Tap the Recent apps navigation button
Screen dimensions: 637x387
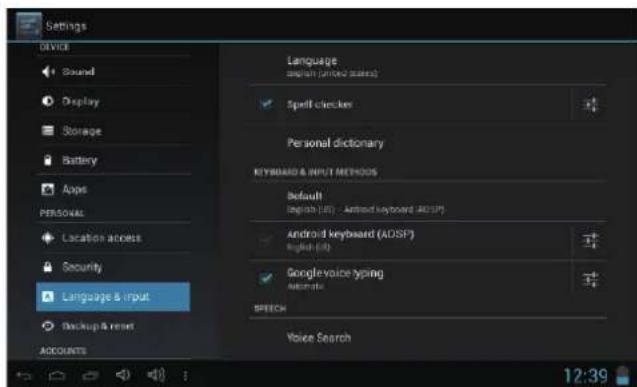[90, 376]
